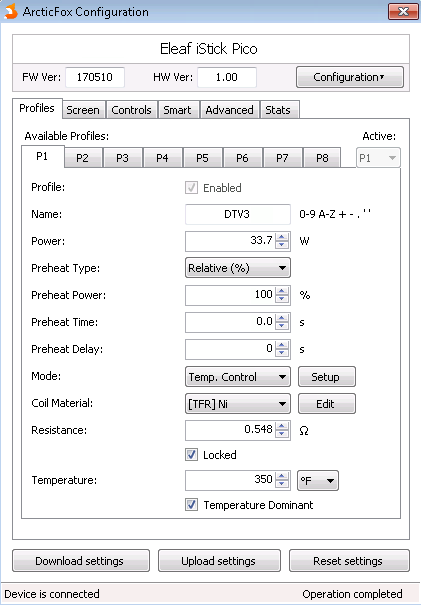This screenshot has height=605, width=421.
Task: Select profile tab P2
Action: click(83, 158)
